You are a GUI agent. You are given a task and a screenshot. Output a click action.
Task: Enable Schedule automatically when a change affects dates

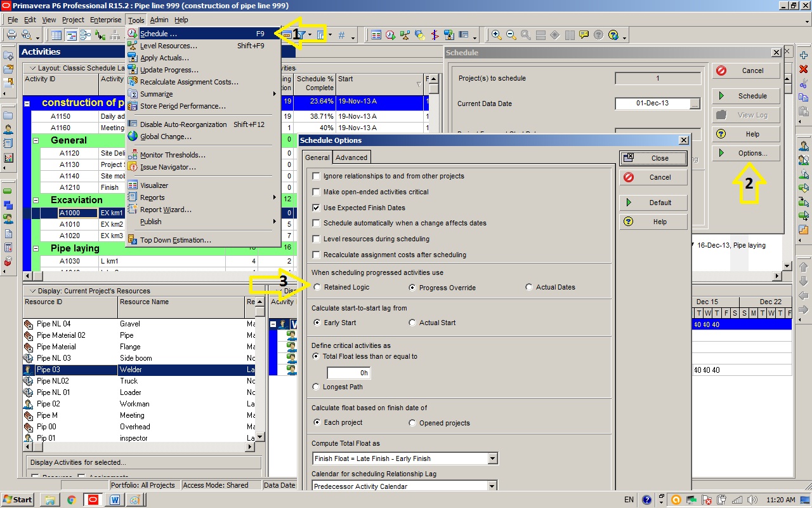pos(317,223)
